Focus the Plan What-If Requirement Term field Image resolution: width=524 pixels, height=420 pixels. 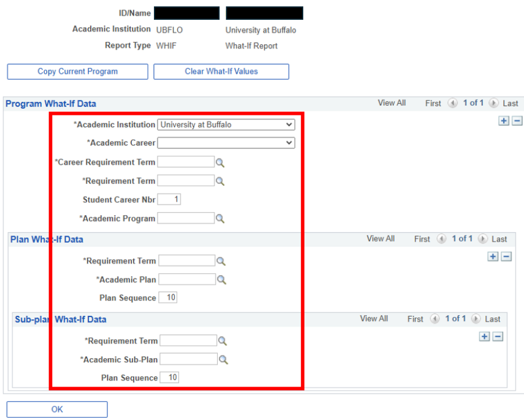coord(187,260)
